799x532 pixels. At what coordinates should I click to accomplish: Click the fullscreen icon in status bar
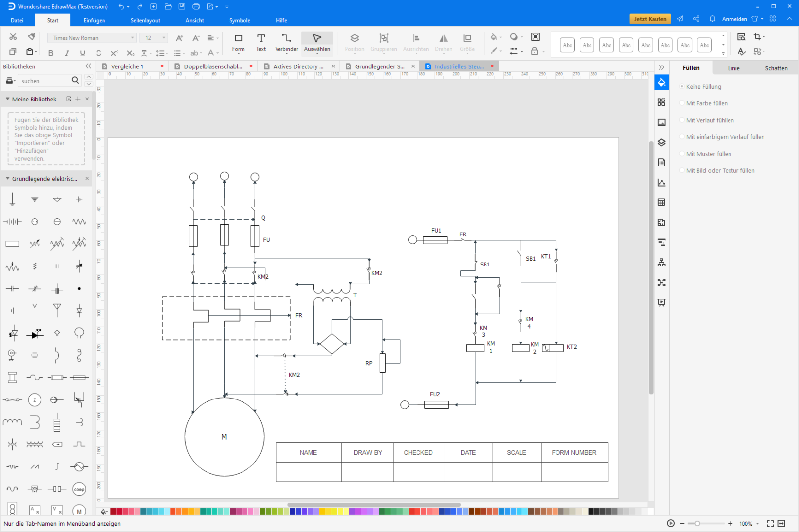pyautogui.click(x=770, y=524)
